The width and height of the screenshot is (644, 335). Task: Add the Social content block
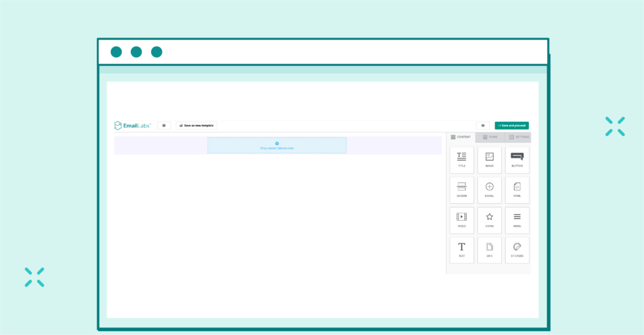tap(489, 189)
